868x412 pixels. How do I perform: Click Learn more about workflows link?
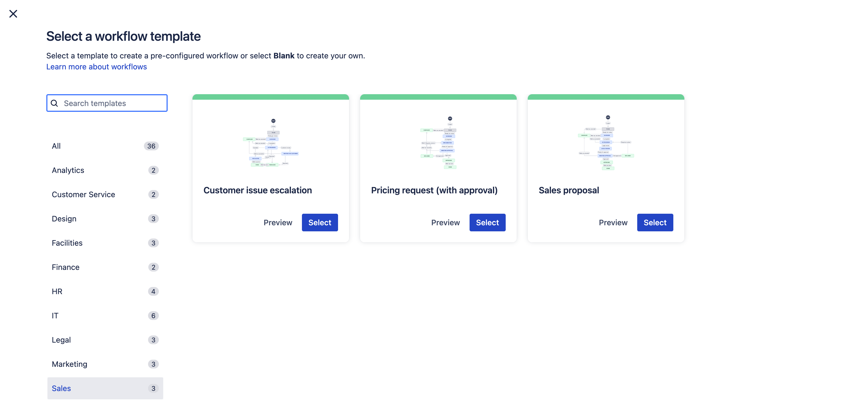tap(96, 66)
